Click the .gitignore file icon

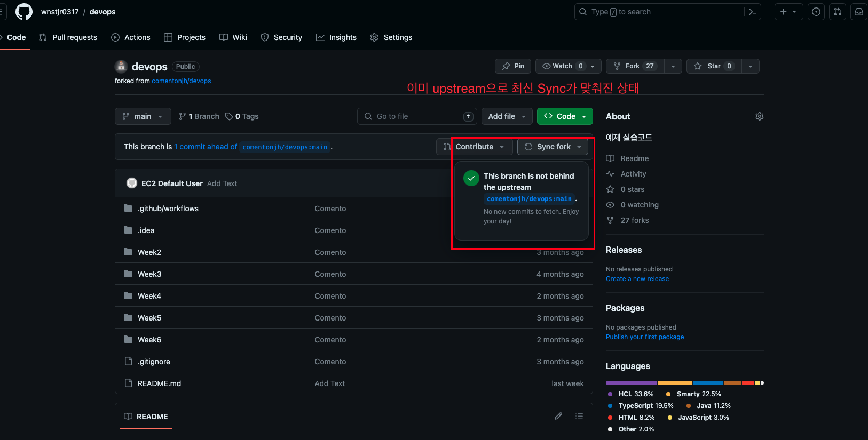pos(128,361)
